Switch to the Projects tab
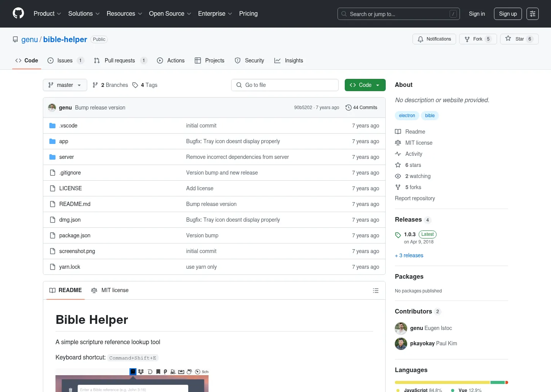551x392 pixels. tap(209, 60)
